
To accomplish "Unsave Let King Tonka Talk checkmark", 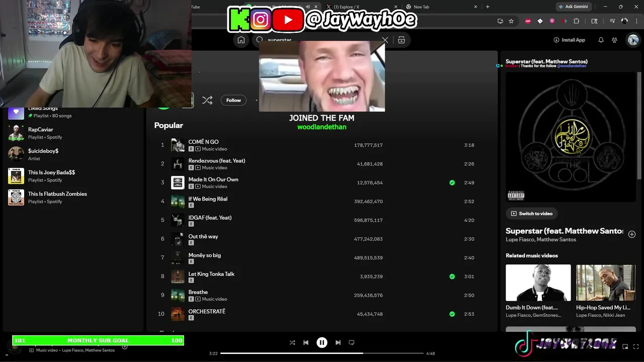I will tap(452, 277).
